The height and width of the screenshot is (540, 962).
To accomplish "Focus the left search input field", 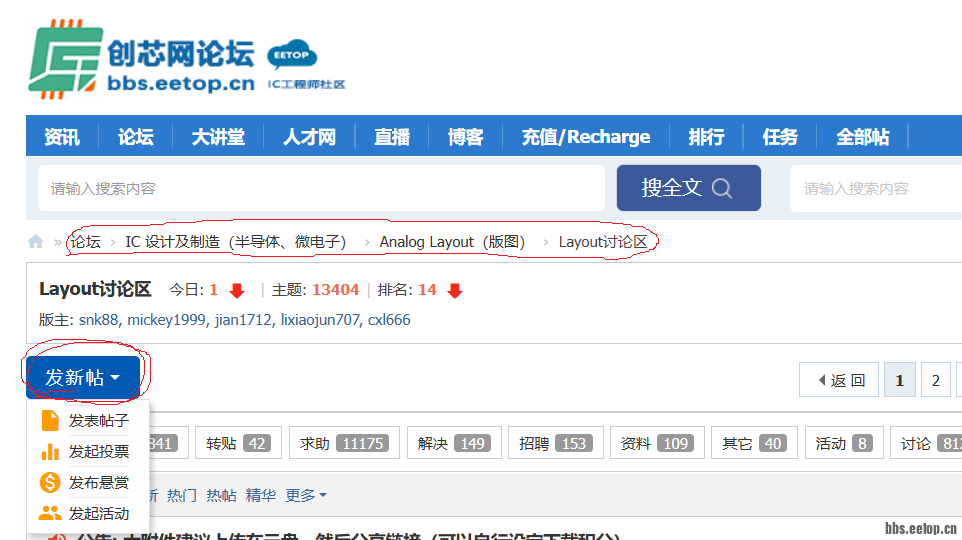I will 320,188.
